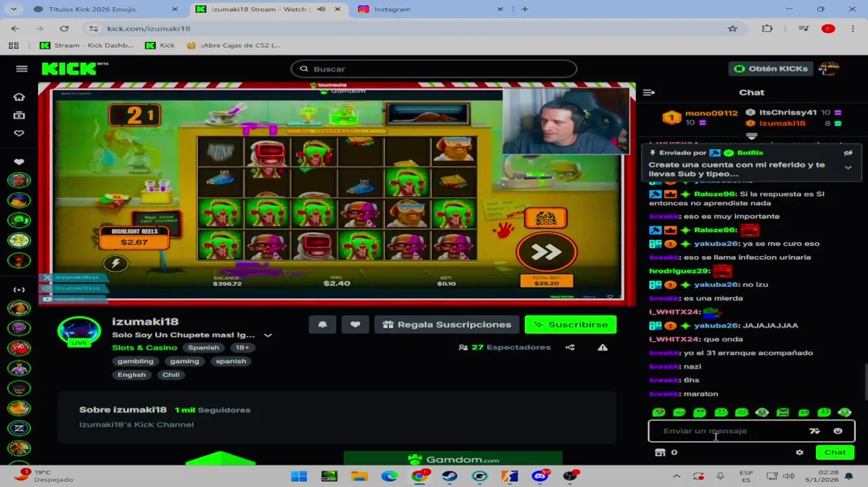The image size is (868, 487).
Task: Open the KICKs shop icon below chat
Action: pyautogui.click(x=660, y=453)
